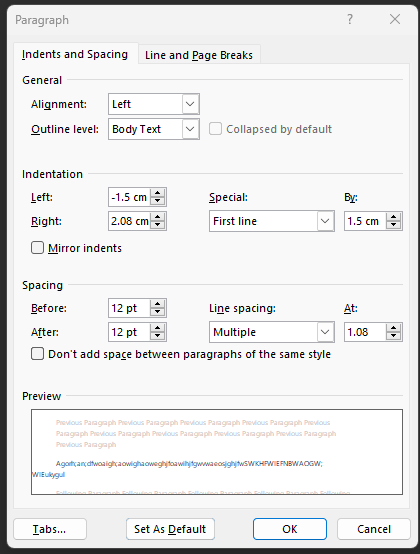Increase the Right indentation with up arrow
This screenshot has height=554, width=420.
[158, 217]
